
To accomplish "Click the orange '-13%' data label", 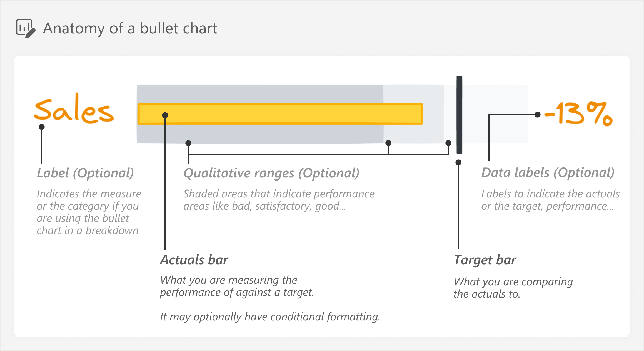I will (x=579, y=113).
